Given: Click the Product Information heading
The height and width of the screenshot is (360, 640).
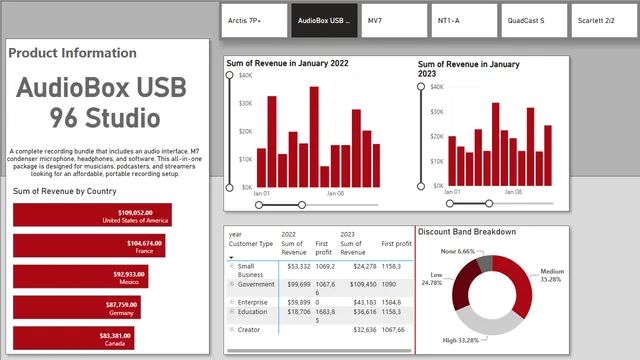Looking at the screenshot, I should click(x=72, y=53).
